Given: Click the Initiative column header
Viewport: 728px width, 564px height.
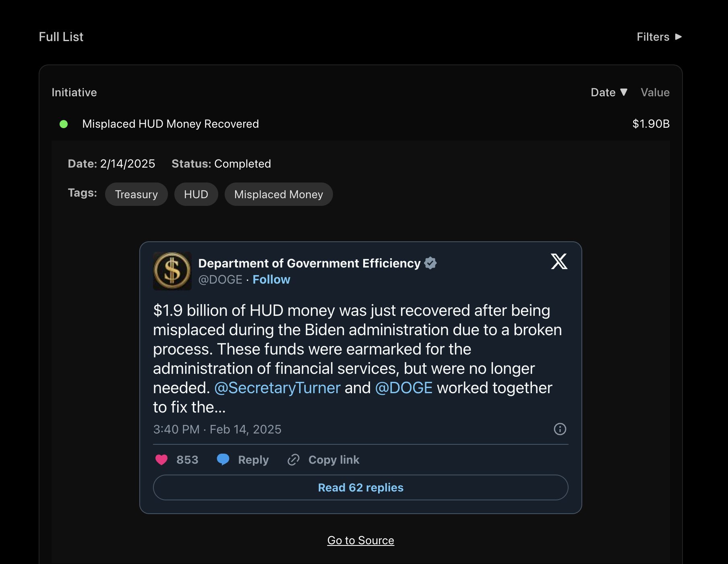Looking at the screenshot, I should point(74,92).
